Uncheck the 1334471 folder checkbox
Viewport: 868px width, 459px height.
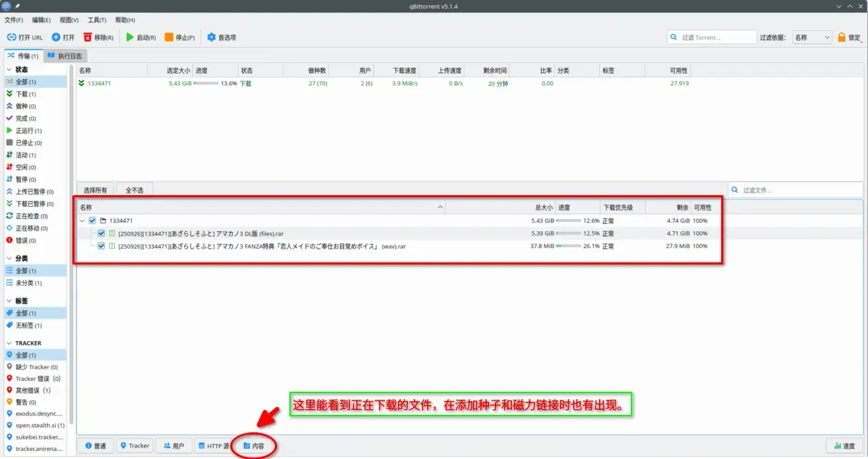pyautogui.click(x=92, y=220)
